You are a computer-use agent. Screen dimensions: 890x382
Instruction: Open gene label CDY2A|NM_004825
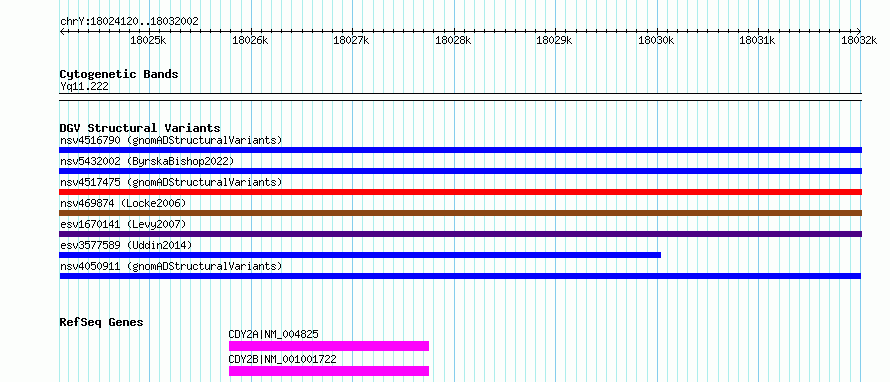(x=274, y=334)
